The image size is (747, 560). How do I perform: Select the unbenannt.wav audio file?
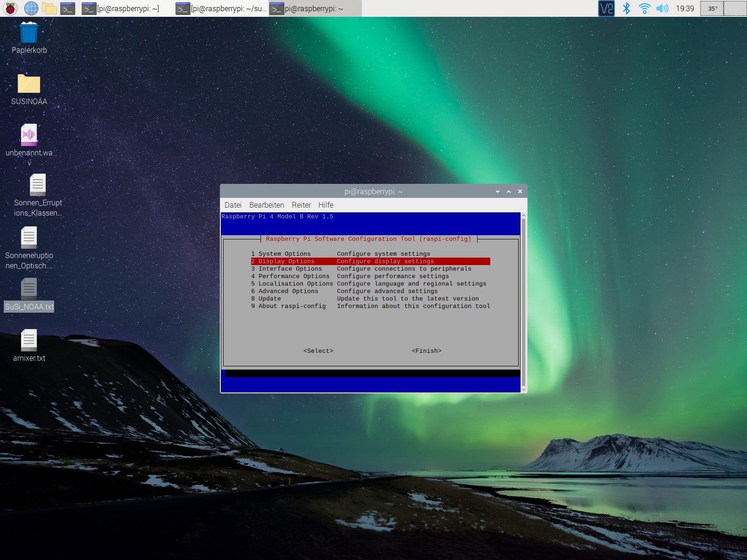coord(29,145)
